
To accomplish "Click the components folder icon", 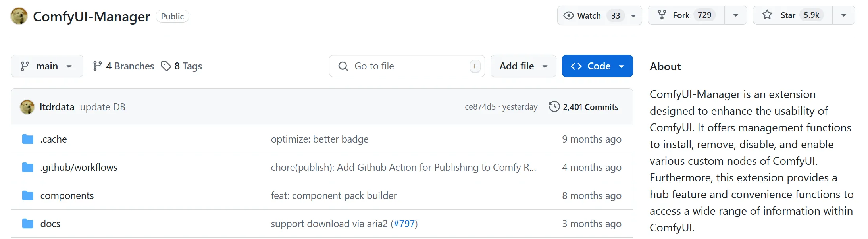I will 28,196.
